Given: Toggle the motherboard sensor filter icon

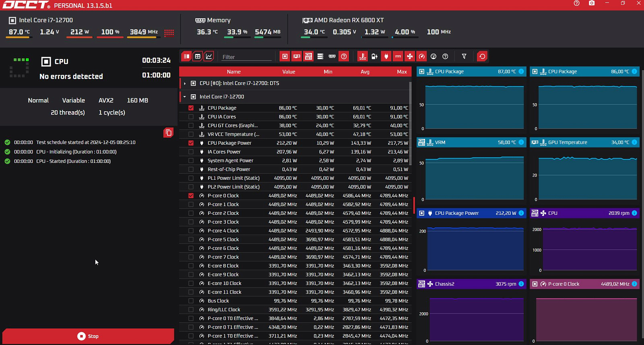Looking at the screenshot, I should [308, 56].
